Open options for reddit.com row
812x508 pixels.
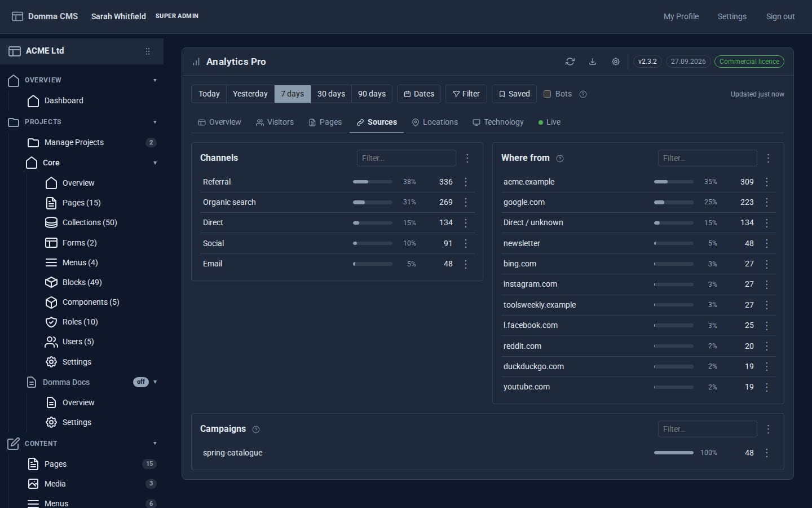pyautogui.click(x=767, y=346)
